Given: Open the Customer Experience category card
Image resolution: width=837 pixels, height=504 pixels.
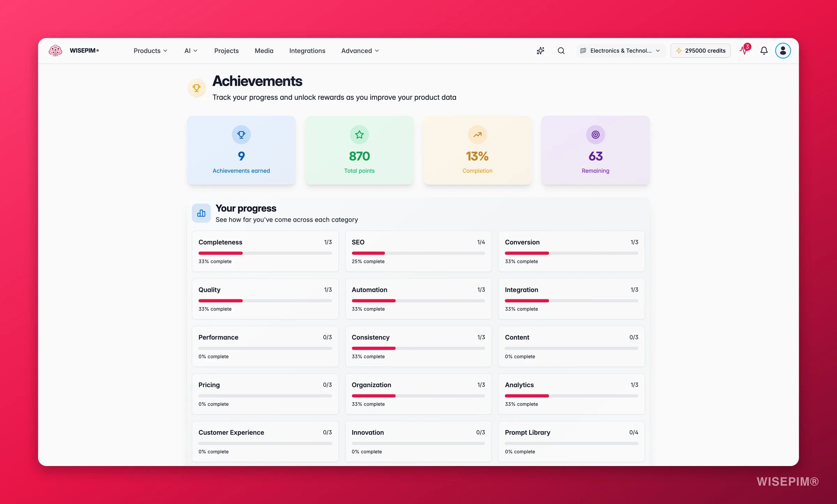Looking at the screenshot, I should pyautogui.click(x=265, y=441).
